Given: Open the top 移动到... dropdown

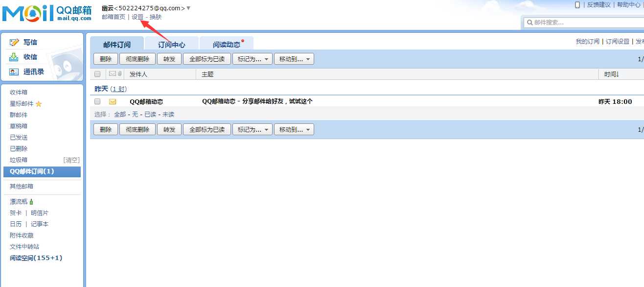Looking at the screenshot, I should pos(294,59).
